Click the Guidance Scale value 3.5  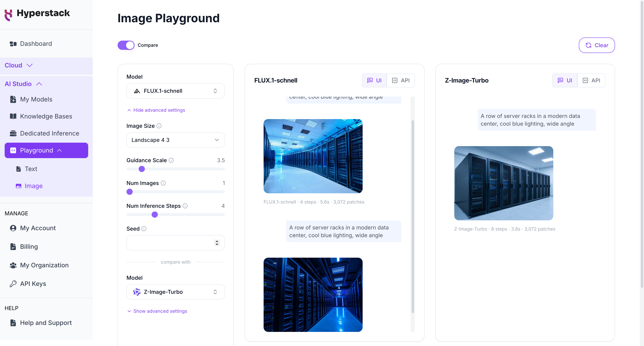pos(221,160)
